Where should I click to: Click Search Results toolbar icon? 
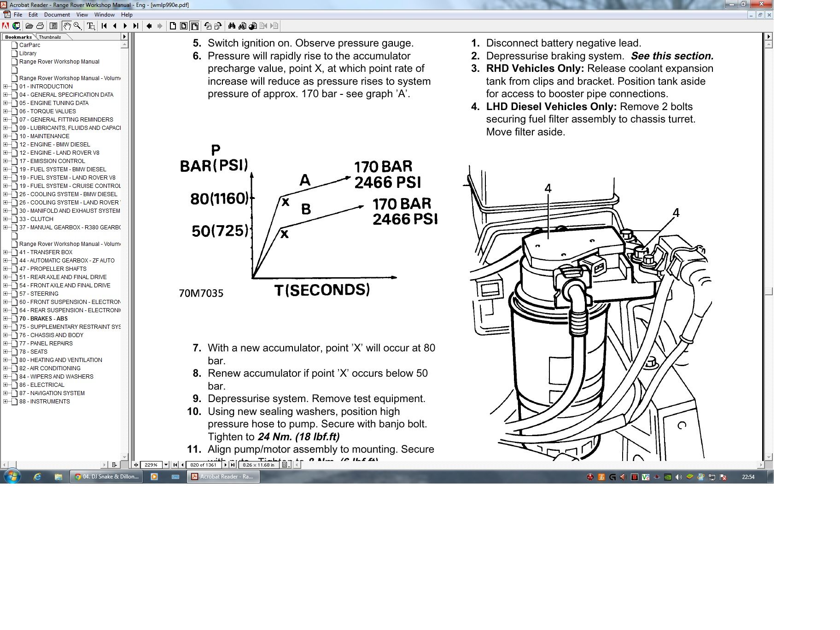(x=252, y=26)
